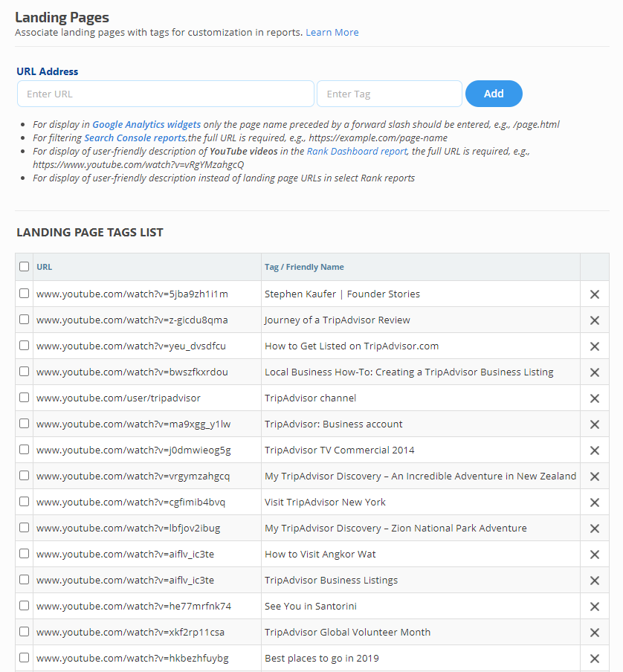623x672 pixels.
Task: Click the Add button
Action: (x=494, y=94)
